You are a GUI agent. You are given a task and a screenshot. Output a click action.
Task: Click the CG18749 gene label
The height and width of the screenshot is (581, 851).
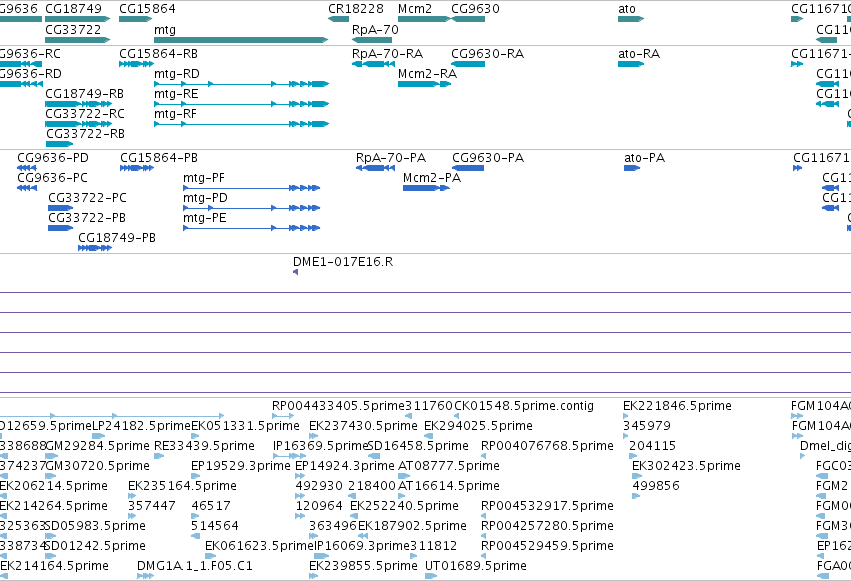click(73, 9)
